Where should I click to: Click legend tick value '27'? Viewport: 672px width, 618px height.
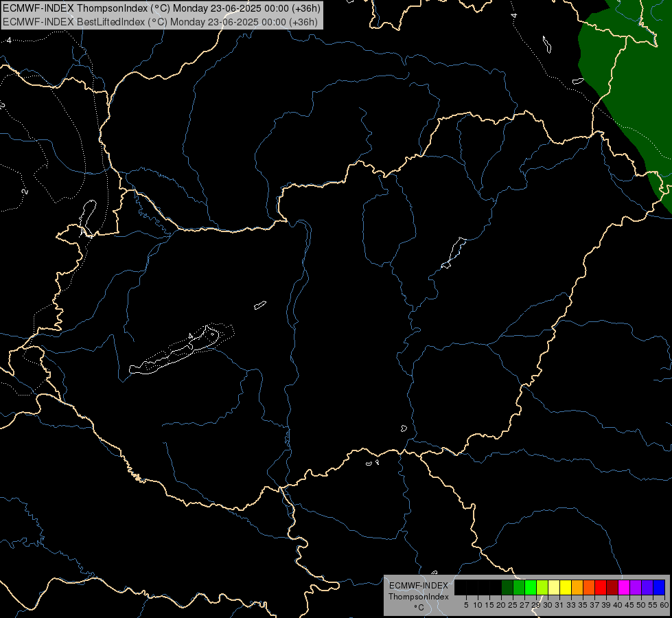(524, 605)
